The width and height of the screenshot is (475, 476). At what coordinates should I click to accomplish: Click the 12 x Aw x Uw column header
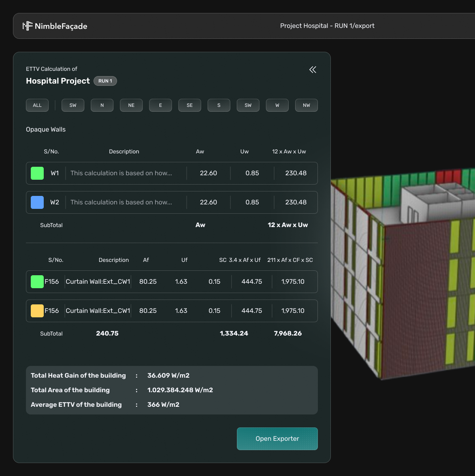pyautogui.click(x=289, y=151)
